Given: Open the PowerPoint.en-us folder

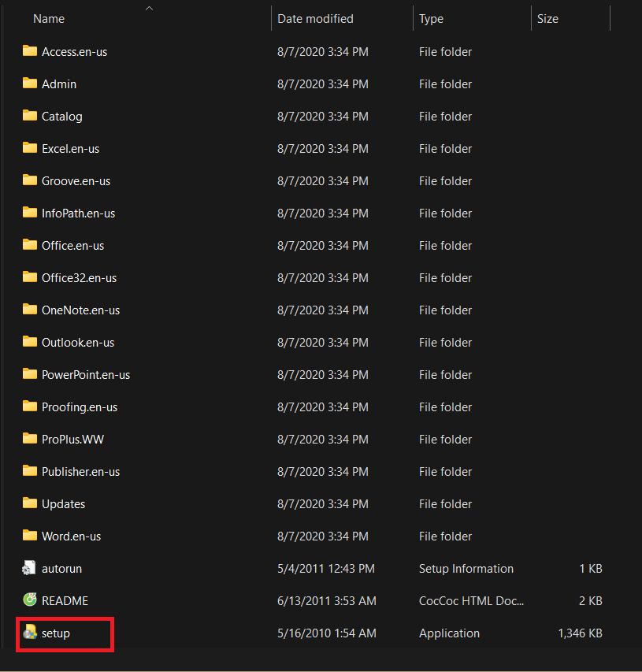Looking at the screenshot, I should (84, 374).
